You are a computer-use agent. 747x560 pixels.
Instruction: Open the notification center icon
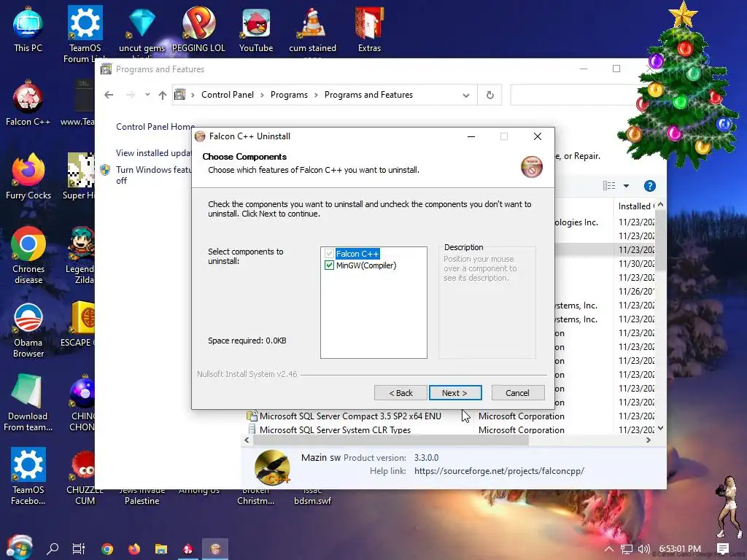tap(723, 549)
